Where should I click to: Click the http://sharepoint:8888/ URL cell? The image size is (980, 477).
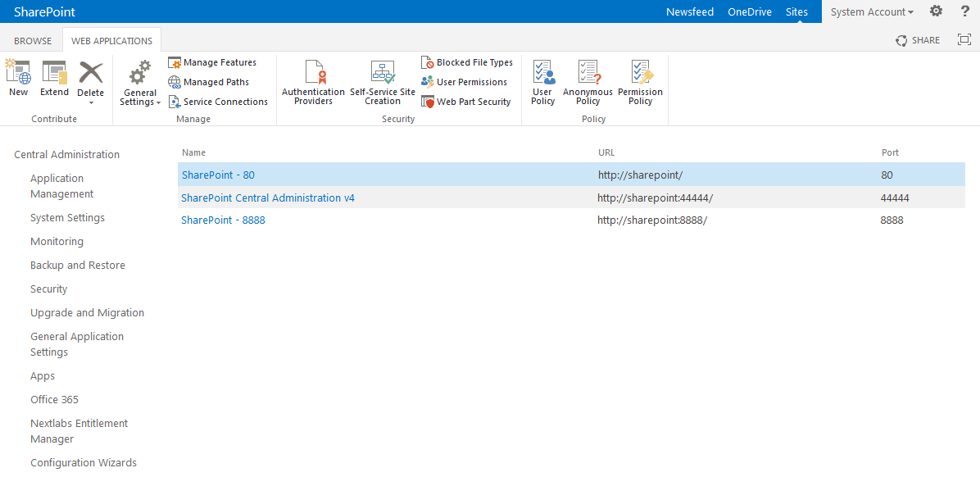pyautogui.click(x=652, y=220)
